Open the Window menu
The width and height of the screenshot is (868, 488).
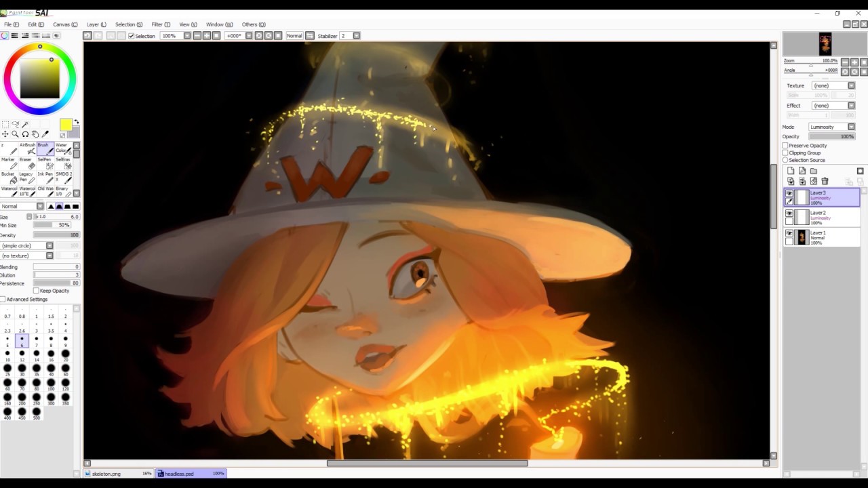click(x=219, y=24)
